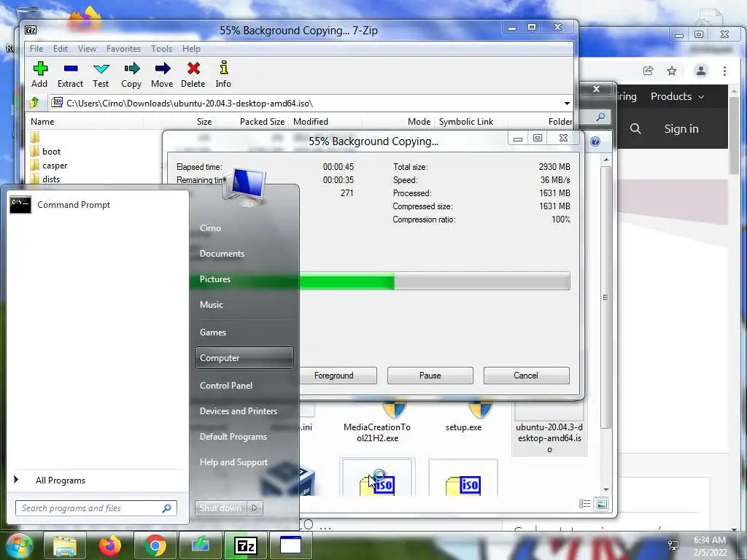Open Pictures from Start menu

215,279
